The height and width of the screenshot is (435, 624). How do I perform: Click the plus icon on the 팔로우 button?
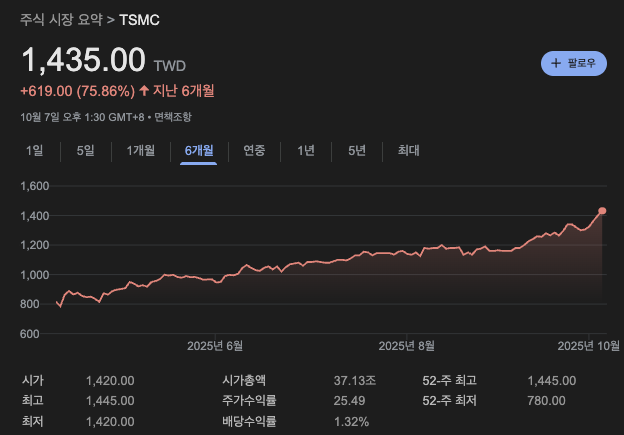click(x=556, y=63)
